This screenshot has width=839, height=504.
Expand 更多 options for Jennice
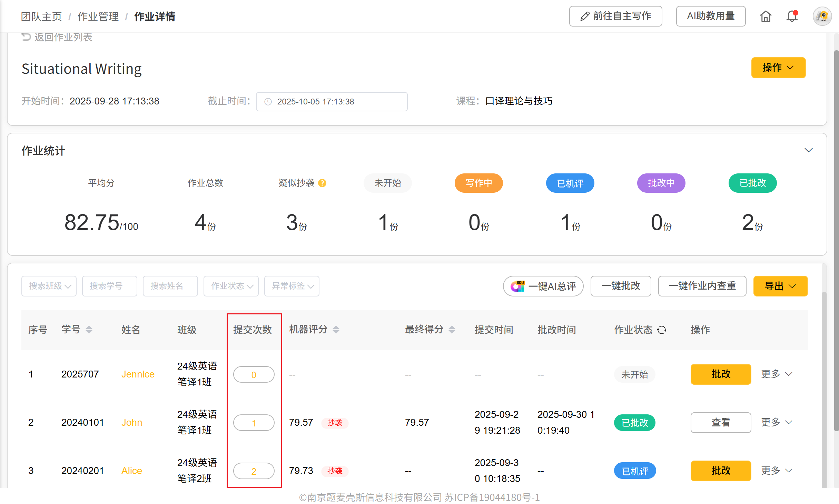[777, 374]
